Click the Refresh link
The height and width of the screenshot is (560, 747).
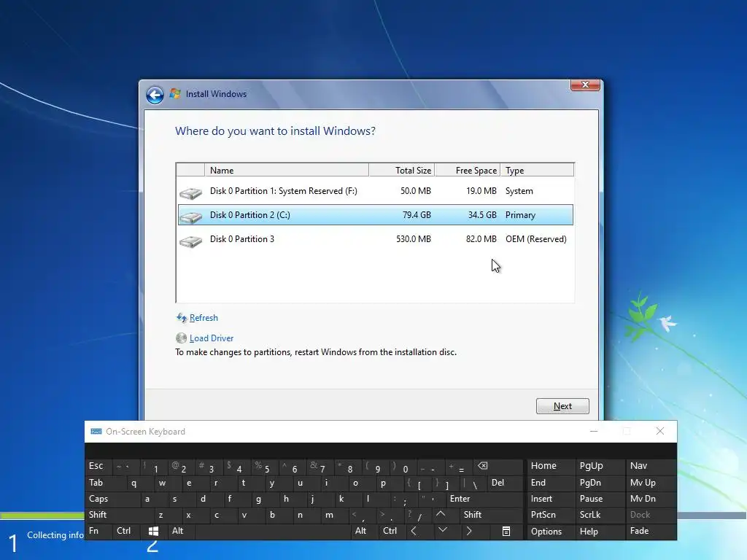coord(204,318)
